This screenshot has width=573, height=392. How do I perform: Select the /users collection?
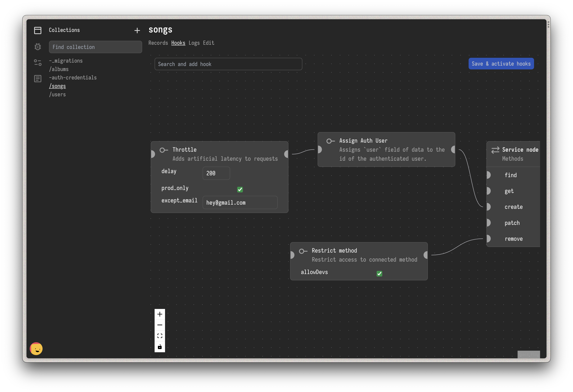click(57, 95)
